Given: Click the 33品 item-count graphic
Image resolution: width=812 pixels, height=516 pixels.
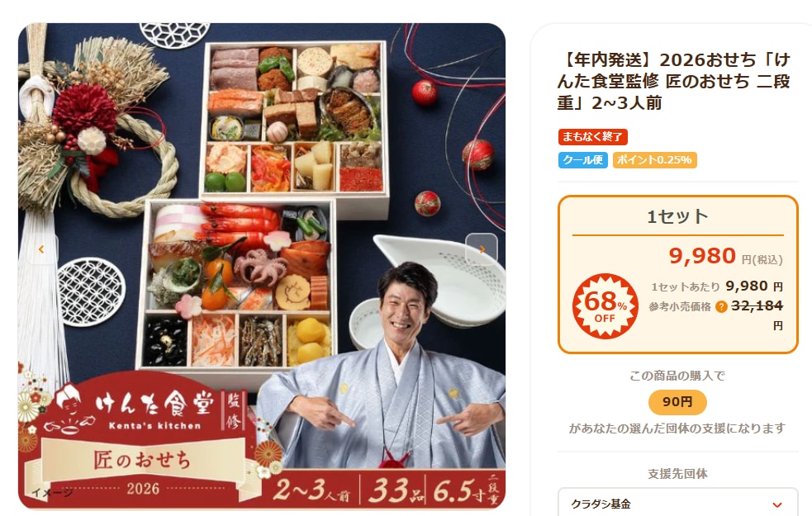Looking at the screenshot, I should 396,490.
